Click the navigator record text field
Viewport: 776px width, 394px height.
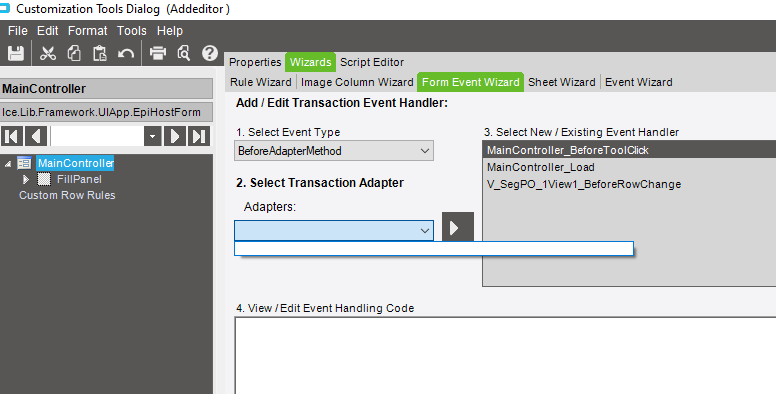coord(97,136)
